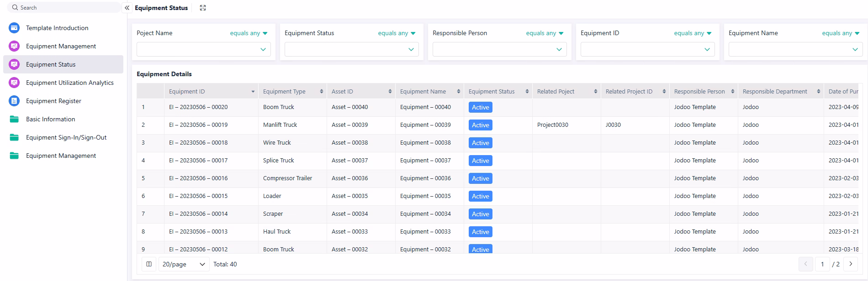Open Equipment Status in the sidebar
Image resolution: width=868 pixels, height=281 pixels.
[51, 64]
